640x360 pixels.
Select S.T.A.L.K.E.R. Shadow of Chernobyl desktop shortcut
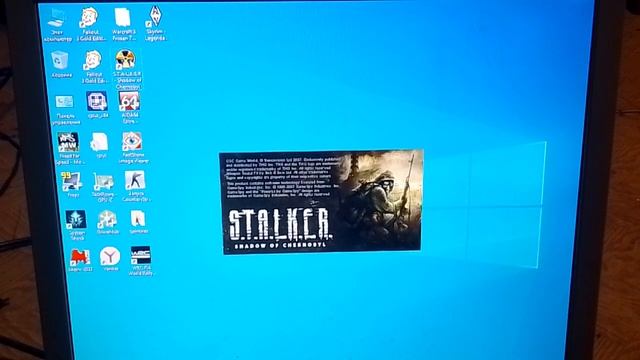[x=127, y=69]
